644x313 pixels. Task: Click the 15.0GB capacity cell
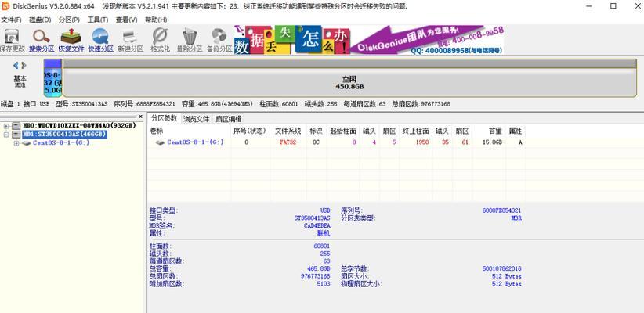click(x=492, y=142)
